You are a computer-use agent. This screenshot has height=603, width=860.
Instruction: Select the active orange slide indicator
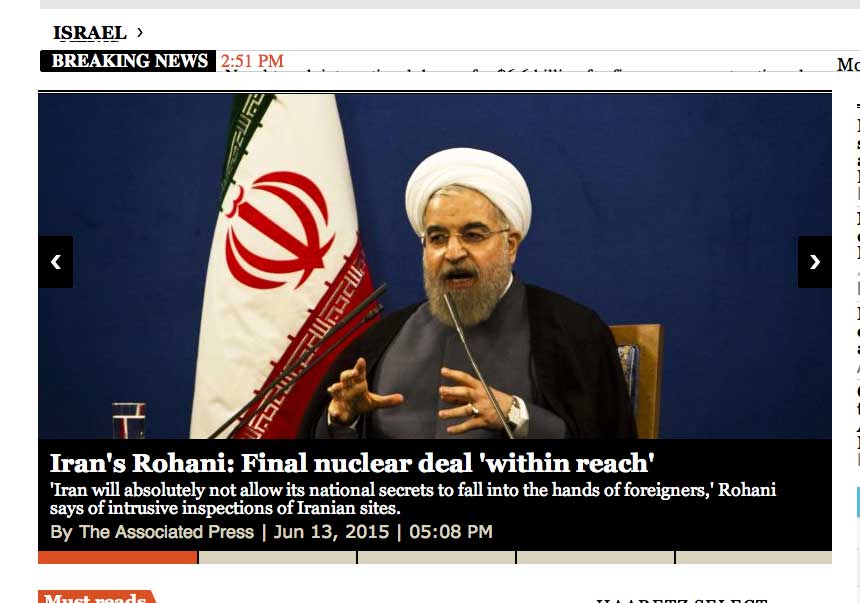click(x=117, y=557)
